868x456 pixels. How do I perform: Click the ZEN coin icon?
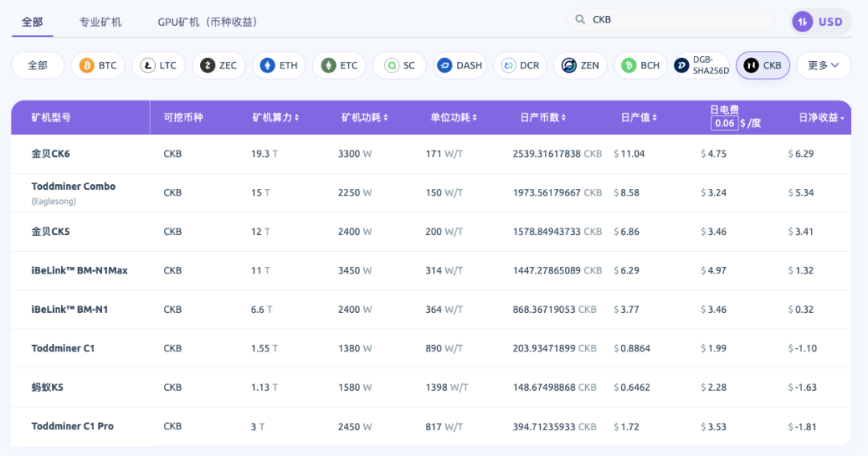[x=568, y=65]
